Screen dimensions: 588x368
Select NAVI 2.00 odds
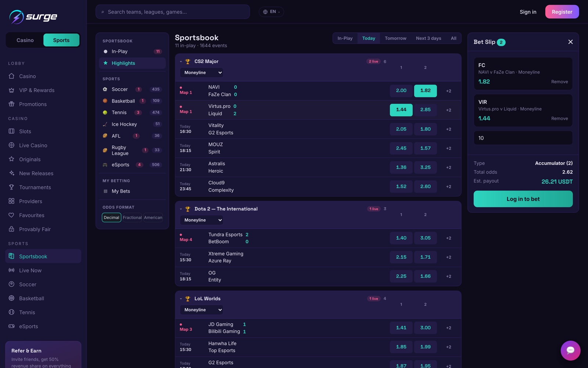[x=401, y=91]
